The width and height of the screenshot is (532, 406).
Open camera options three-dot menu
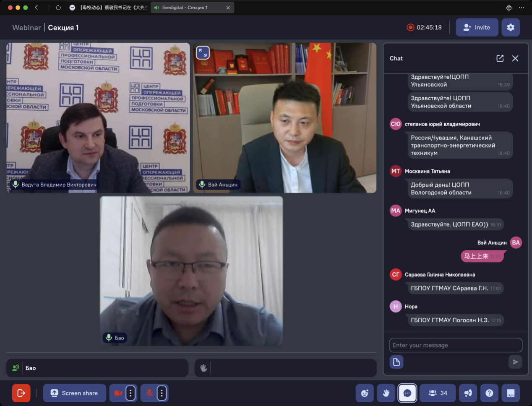pyautogui.click(x=130, y=393)
